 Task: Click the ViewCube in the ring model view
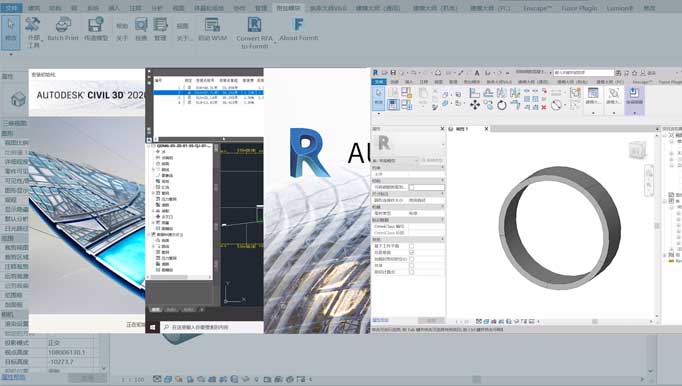(x=637, y=151)
